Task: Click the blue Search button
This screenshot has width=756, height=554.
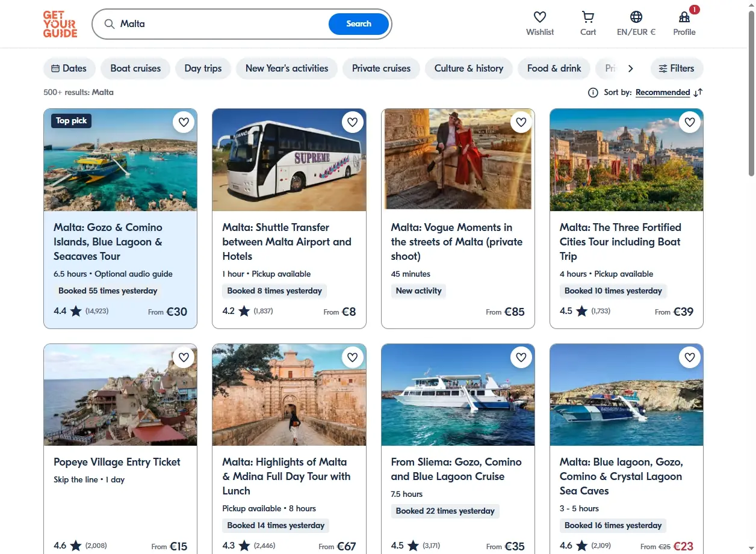Action: click(359, 24)
